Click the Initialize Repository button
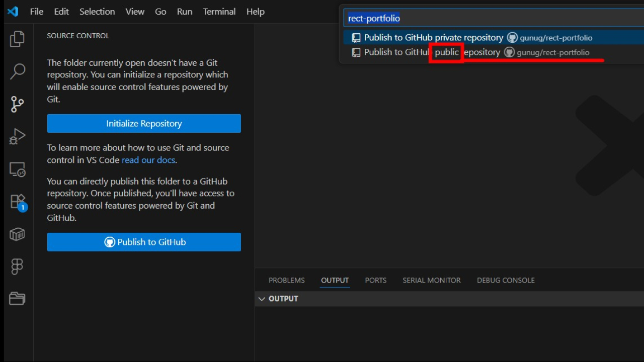This screenshot has width=644, height=362. pos(144,124)
